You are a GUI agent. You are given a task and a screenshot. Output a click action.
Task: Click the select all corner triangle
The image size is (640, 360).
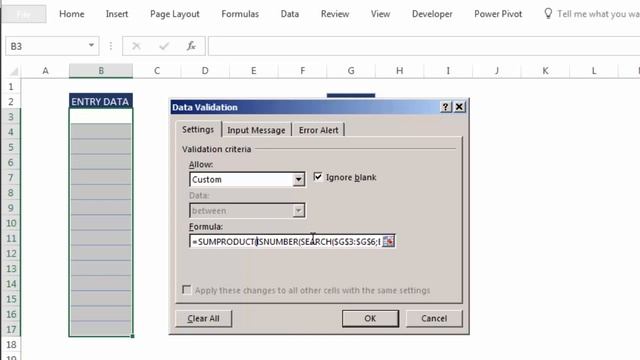click(x=14, y=72)
